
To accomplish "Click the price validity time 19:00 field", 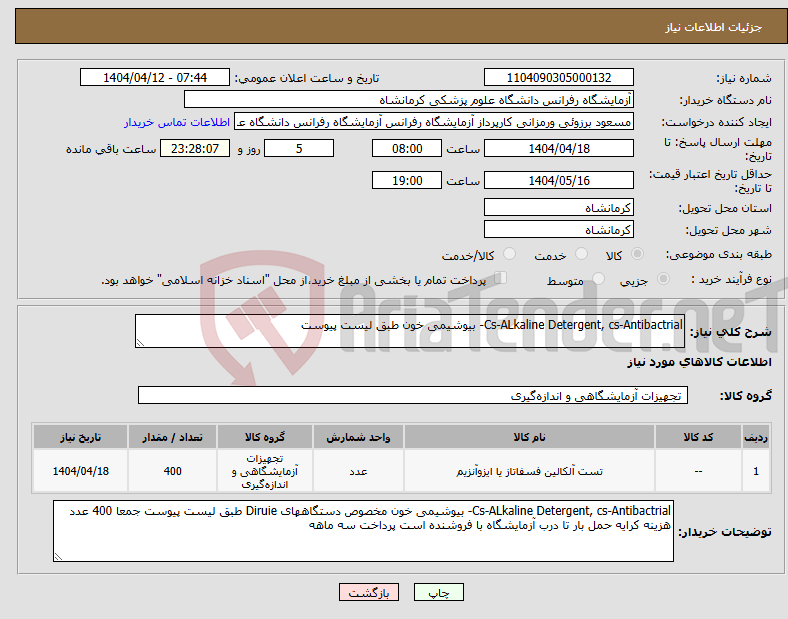I will pos(407,180).
